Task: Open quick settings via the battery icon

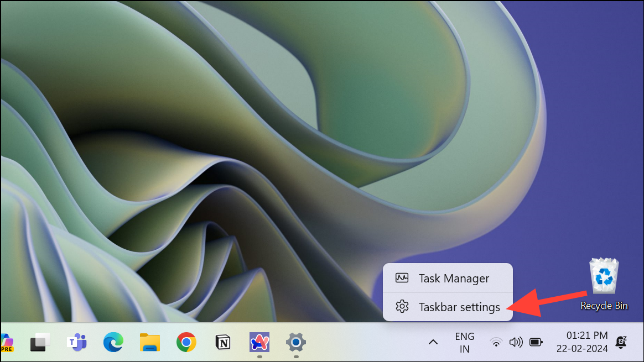Action: 536,343
